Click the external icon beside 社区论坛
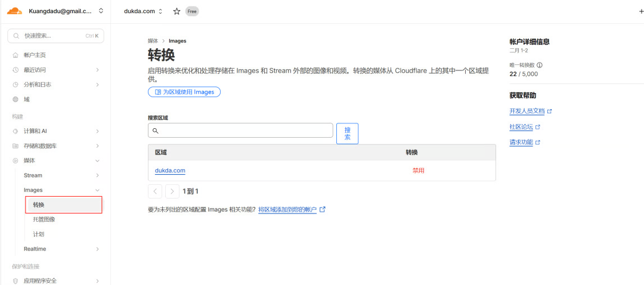The width and height of the screenshot is (644, 285). (538, 128)
